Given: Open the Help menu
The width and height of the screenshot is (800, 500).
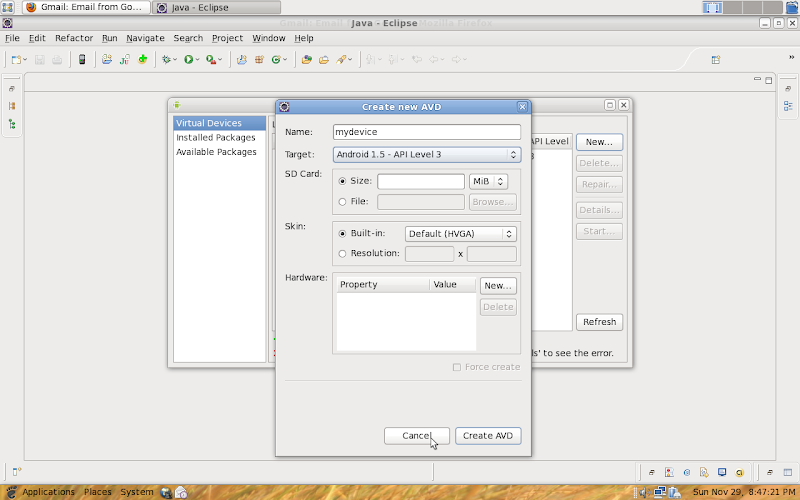Looking at the screenshot, I should 304,38.
